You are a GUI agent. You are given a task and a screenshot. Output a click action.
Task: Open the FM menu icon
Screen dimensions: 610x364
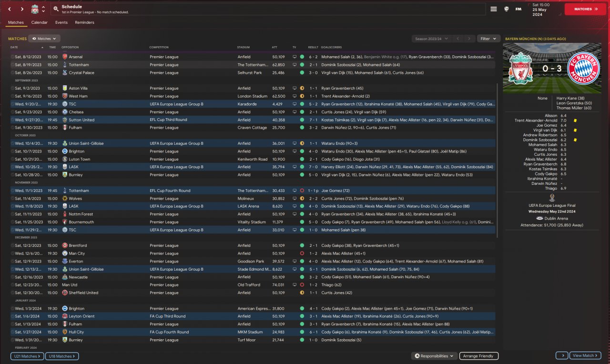click(x=518, y=9)
